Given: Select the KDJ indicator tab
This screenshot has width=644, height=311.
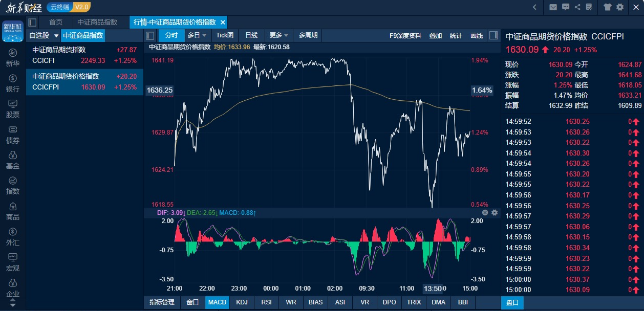Looking at the screenshot, I should pyautogui.click(x=242, y=302).
